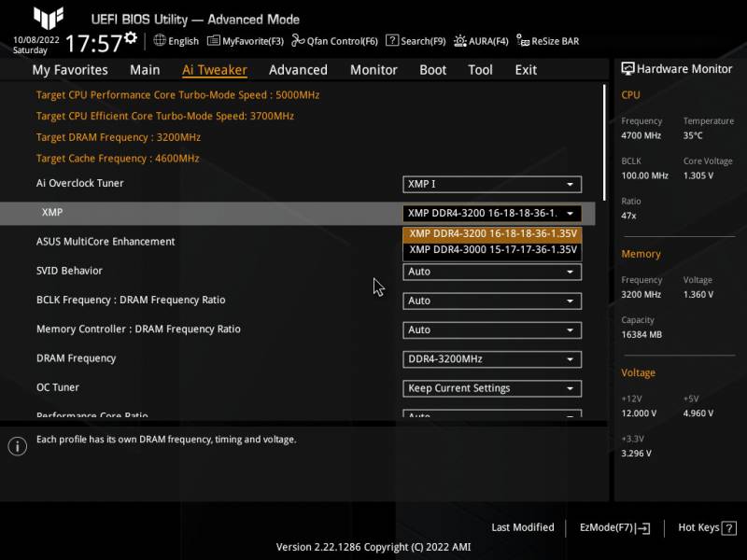
Task: Click the AURA(F4) label
Action: (x=488, y=41)
